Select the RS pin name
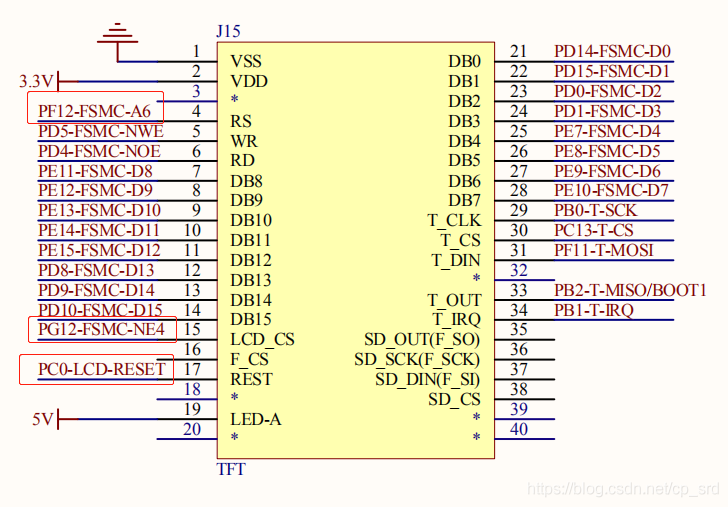 coord(241,121)
